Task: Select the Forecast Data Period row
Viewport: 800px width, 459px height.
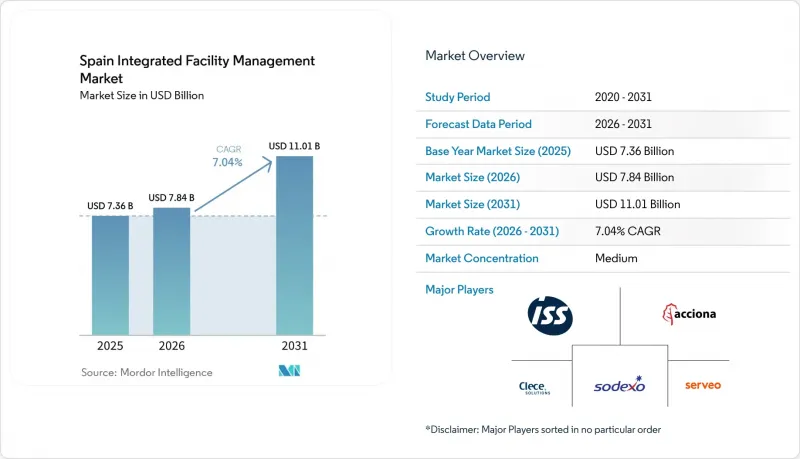Action: click(603, 124)
